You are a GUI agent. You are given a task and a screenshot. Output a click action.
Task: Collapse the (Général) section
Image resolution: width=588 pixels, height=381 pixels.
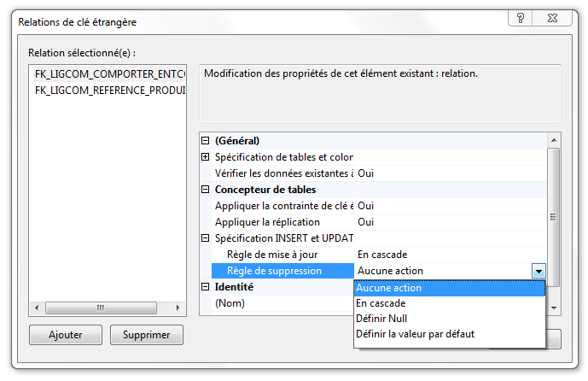tap(205, 141)
